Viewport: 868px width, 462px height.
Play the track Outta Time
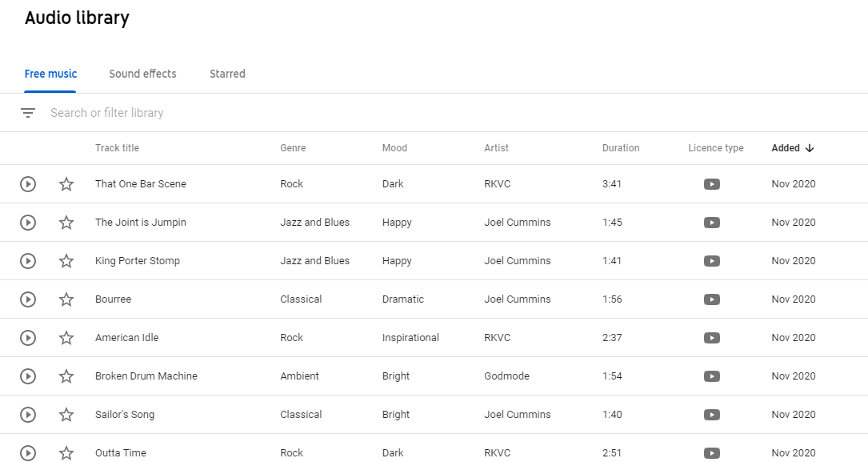(28, 452)
